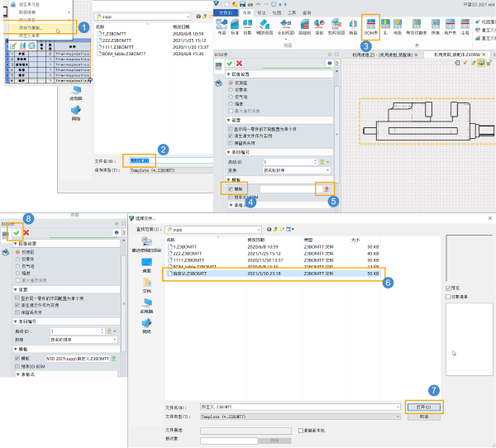Click template browse icon beside the empty template field

point(327,189)
